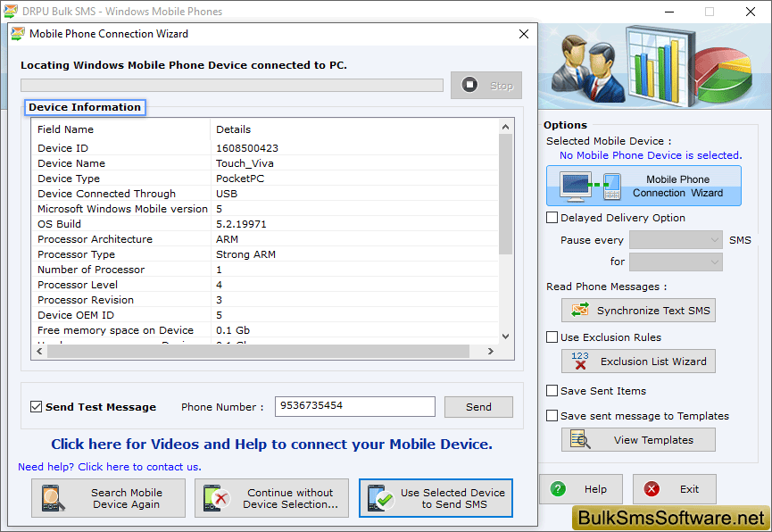Select Device Name row Touch_Viva

click(266, 163)
